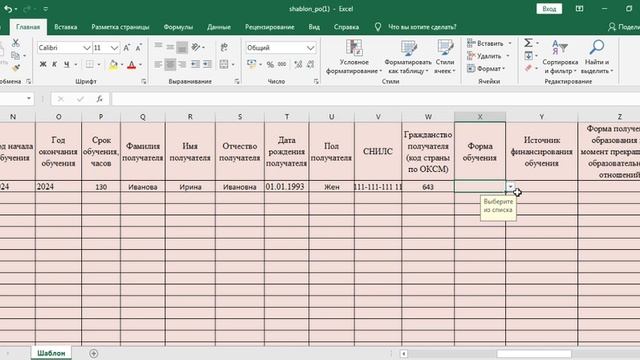Align text right
Image resolution: width=640 pixels, height=360 pixels.
click(182, 64)
